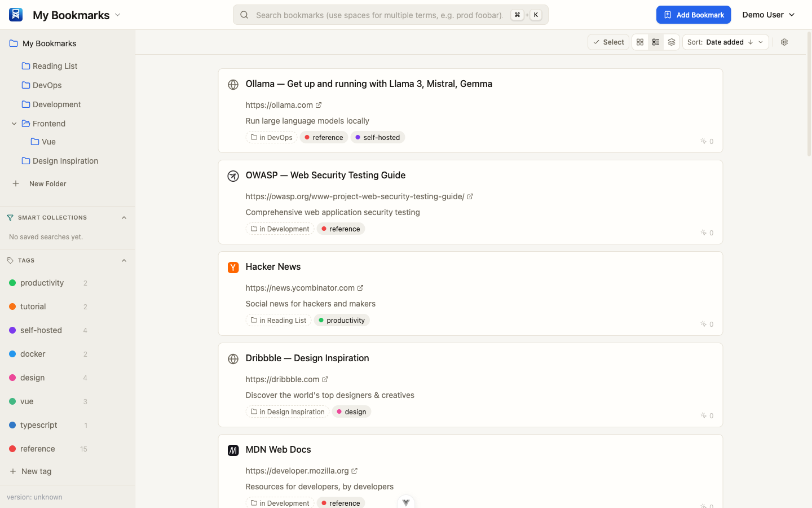
Task: Click external link icon beside owasp.org URL
Action: click(x=470, y=196)
